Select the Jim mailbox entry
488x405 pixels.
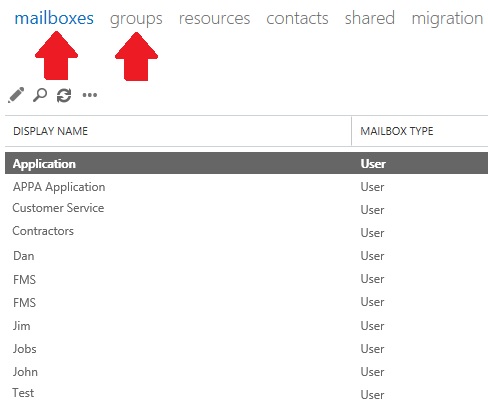(x=246, y=326)
